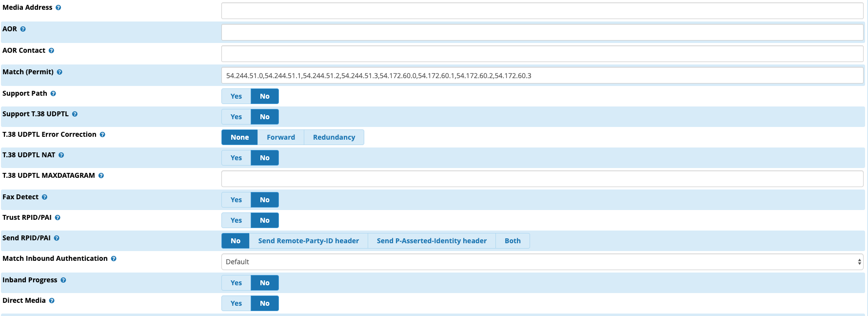View help for T.38 UDPTL Error Correction

coord(102,135)
